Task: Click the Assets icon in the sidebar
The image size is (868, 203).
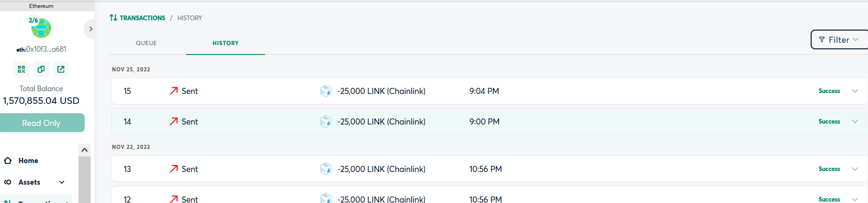Action: point(8,182)
